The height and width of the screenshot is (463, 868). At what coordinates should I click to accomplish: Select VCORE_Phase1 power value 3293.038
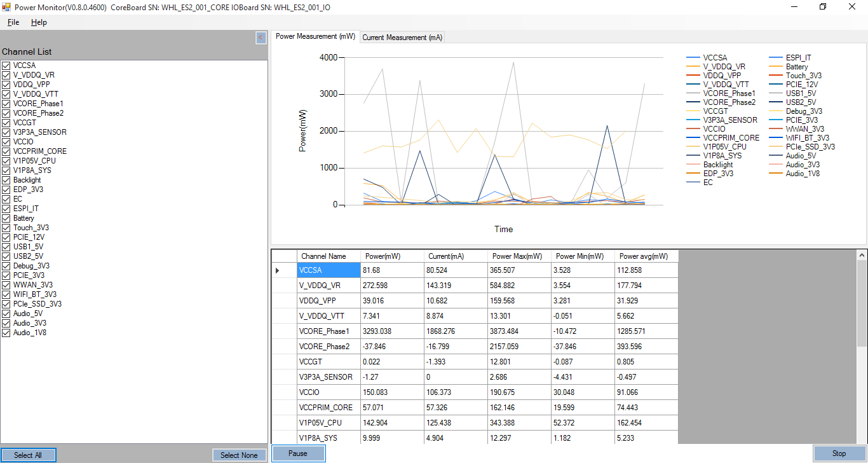point(392,331)
